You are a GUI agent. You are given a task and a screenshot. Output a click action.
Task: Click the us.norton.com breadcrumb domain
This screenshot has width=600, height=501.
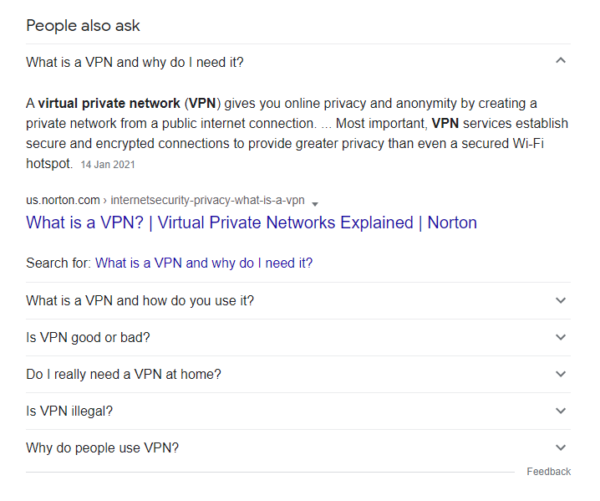click(x=63, y=200)
